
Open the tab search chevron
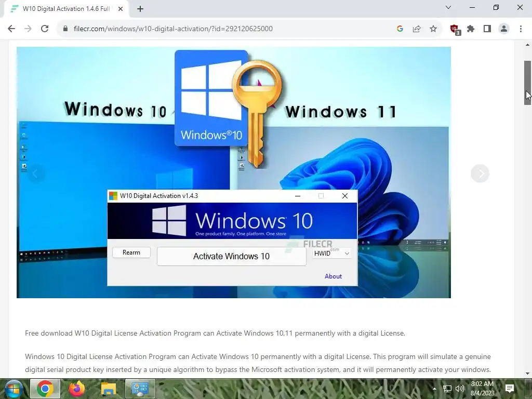(448, 7)
